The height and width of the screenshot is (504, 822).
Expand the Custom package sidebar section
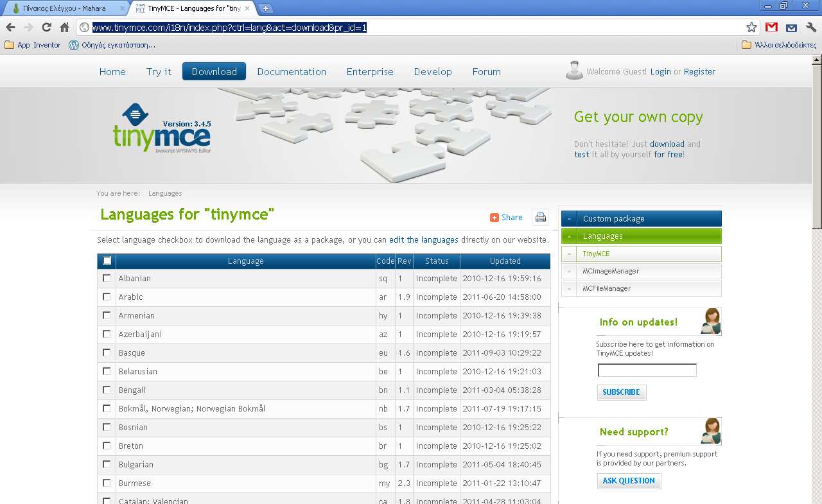coord(641,218)
